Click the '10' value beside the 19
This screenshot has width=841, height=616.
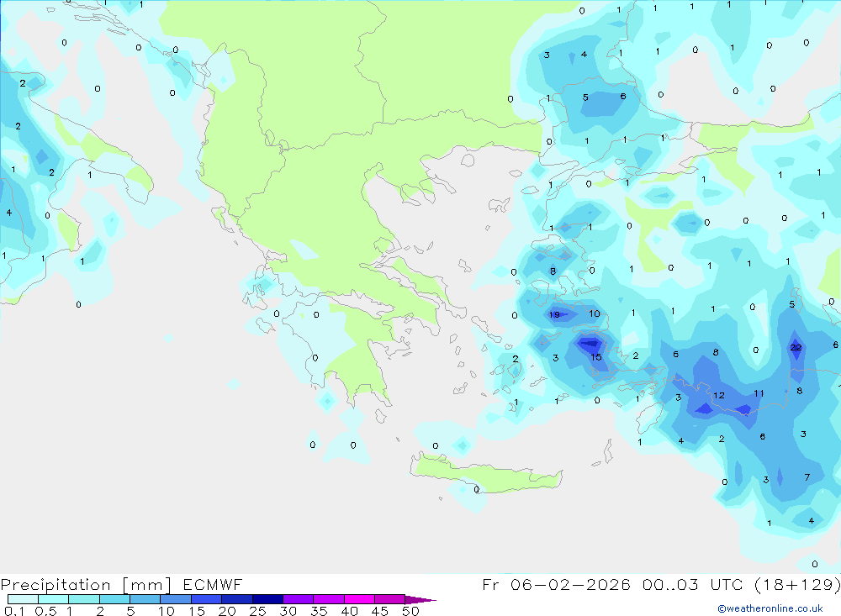coord(595,313)
